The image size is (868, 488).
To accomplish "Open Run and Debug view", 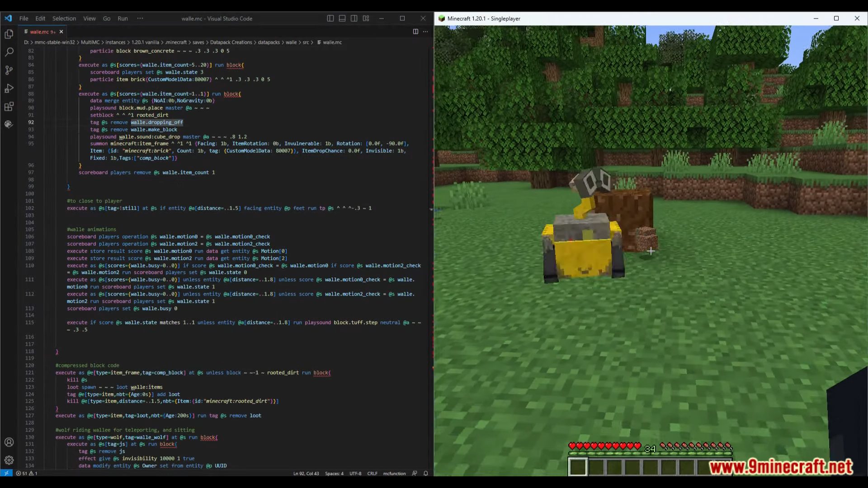I will (x=9, y=88).
